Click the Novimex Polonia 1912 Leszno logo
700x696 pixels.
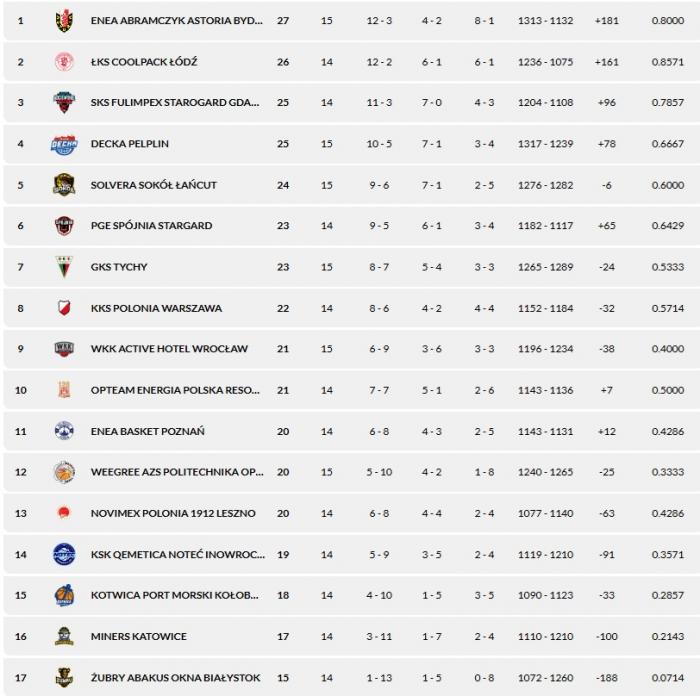[64, 513]
